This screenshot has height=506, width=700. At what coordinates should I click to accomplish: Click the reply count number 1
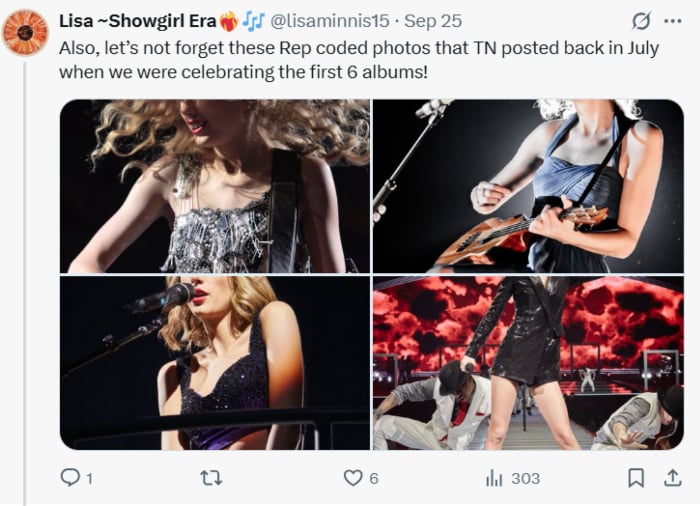89,479
